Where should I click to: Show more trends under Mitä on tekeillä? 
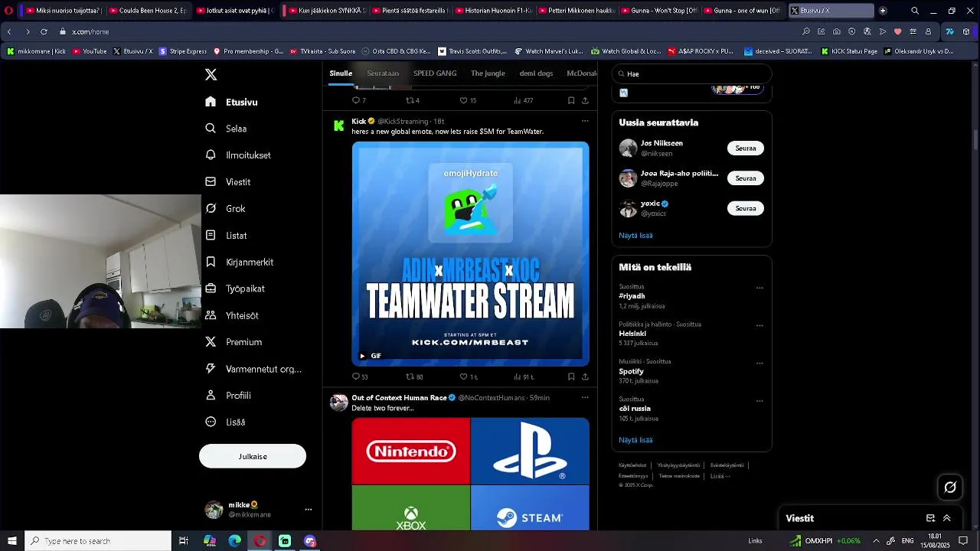(x=635, y=440)
